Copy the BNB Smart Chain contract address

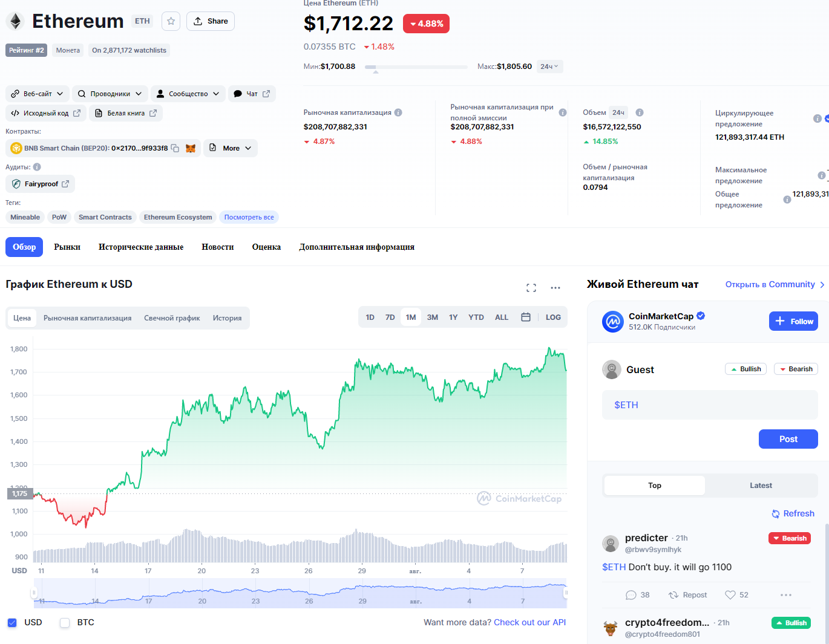pyautogui.click(x=175, y=148)
